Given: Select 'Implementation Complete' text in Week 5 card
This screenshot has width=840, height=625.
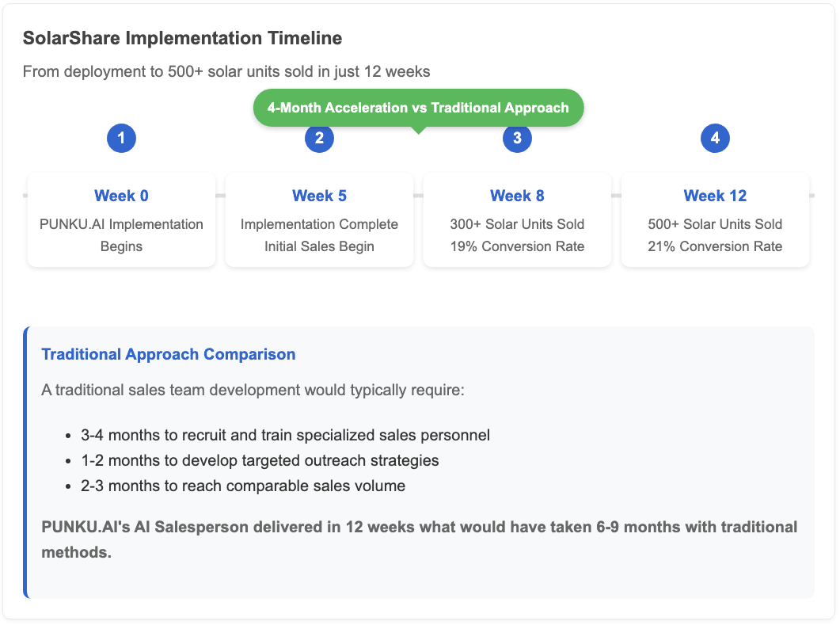Looking at the screenshot, I should click(319, 224).
